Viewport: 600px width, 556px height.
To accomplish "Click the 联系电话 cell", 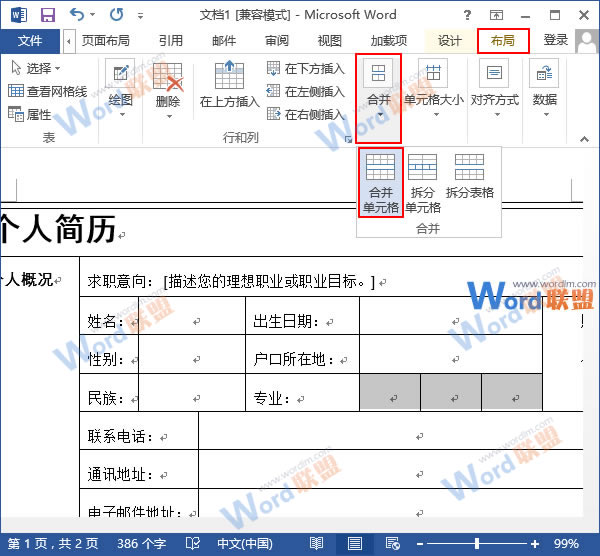I will (139, 430).
